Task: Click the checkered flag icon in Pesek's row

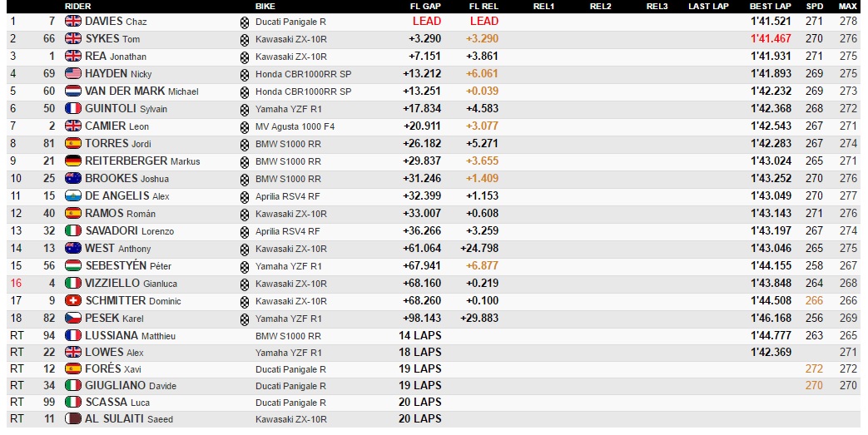Action: pos(244,319)
